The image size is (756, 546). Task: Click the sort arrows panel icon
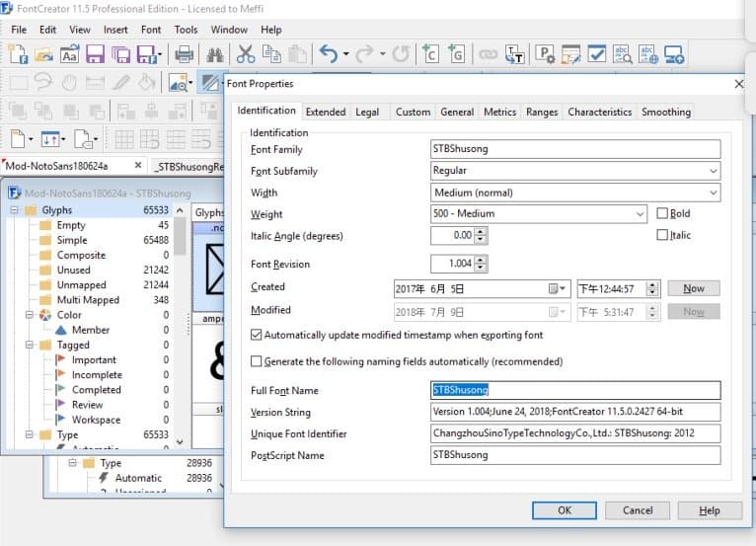[x=50, y=139]
